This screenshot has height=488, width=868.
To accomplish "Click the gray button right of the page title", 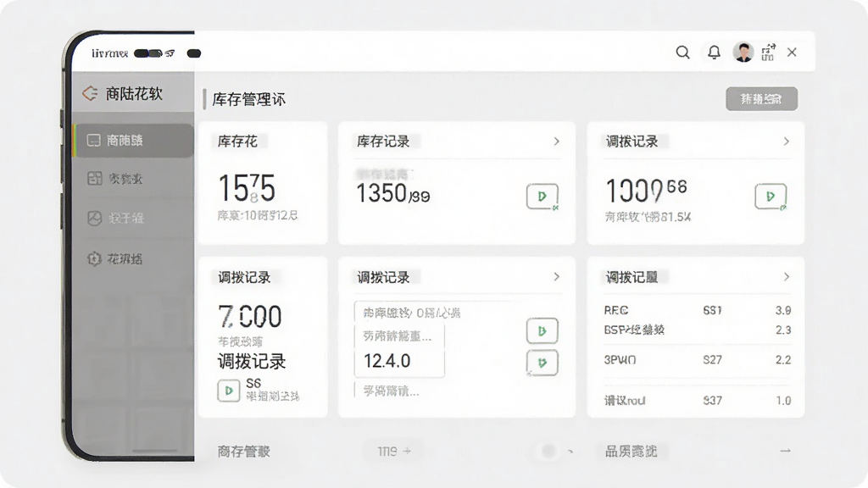I will click(762, 99).
